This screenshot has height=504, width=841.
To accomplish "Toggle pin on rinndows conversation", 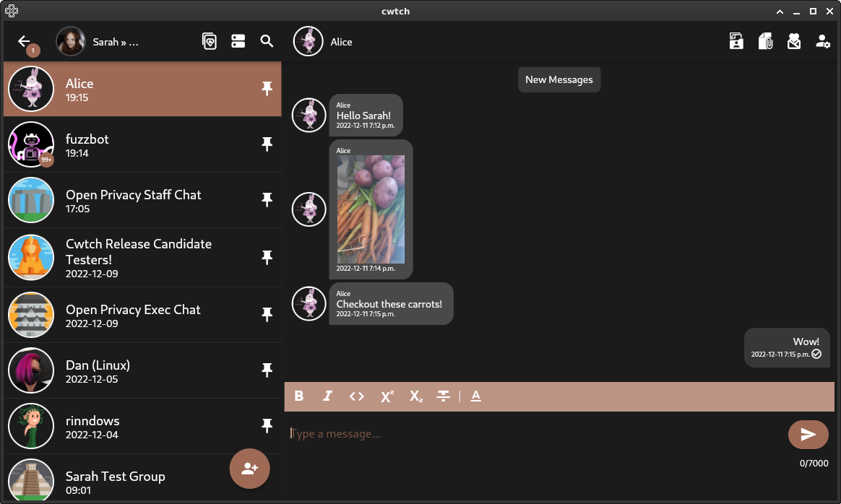I will pos(267,426).
